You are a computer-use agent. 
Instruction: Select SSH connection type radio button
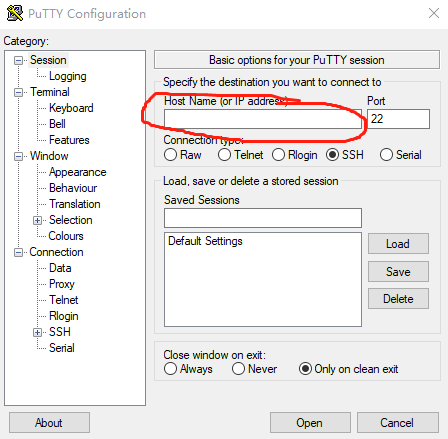(332, 155)
